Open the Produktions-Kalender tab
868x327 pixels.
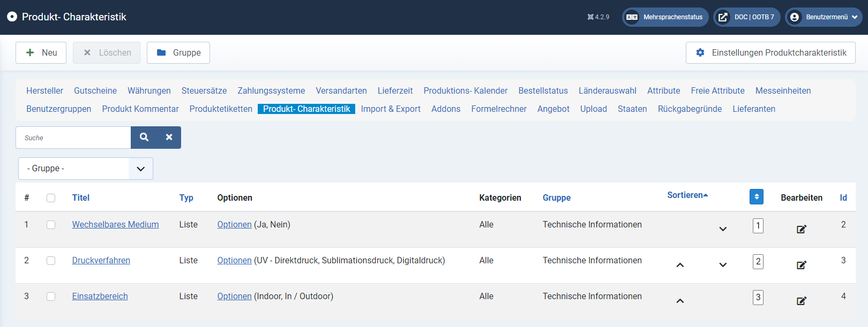(466, 91)
